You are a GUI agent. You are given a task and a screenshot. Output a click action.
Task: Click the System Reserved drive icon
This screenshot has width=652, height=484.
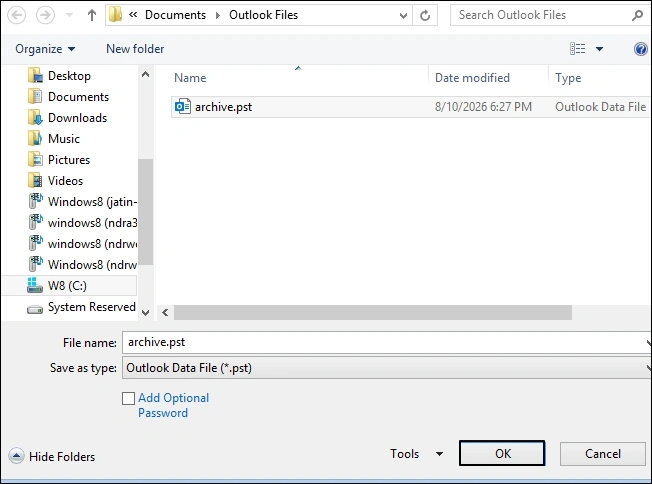(x=35, y=309)
